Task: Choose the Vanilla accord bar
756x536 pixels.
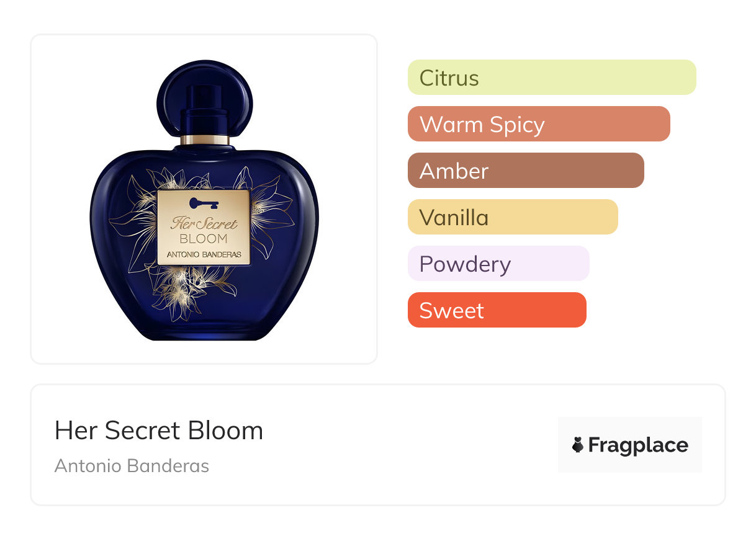Action: (x=513, y=217)
